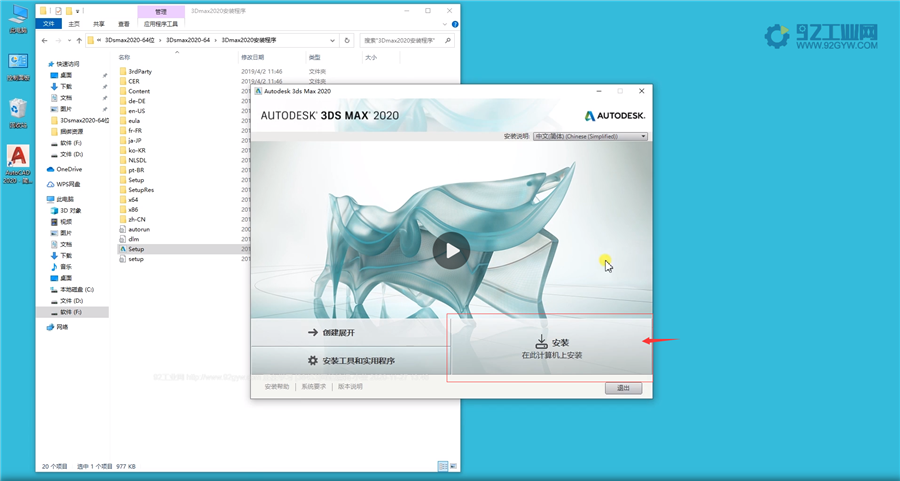Click the Properties quick access toolbar icon
900x481 pixels.
click(58, 11)
